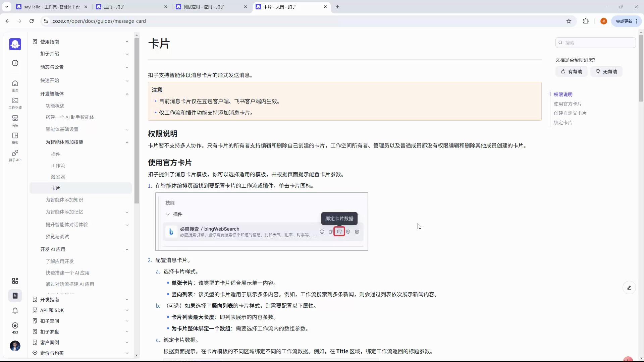
Task: Toggle 有帮助 thumbs-up feedback
Action: tap(572, 71)
